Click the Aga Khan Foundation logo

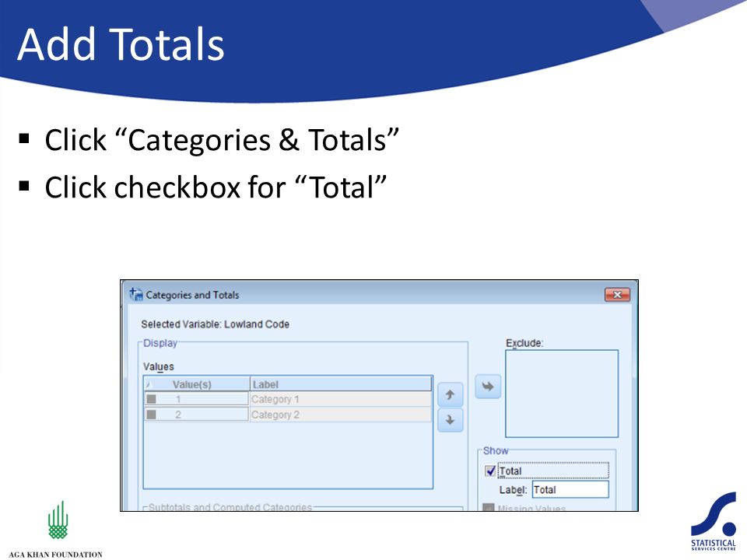56,530
